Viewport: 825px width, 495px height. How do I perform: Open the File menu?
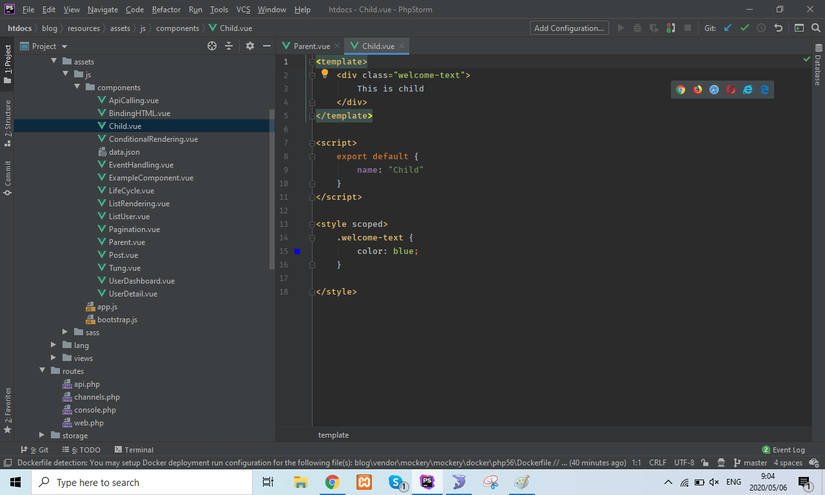(28, 9)
